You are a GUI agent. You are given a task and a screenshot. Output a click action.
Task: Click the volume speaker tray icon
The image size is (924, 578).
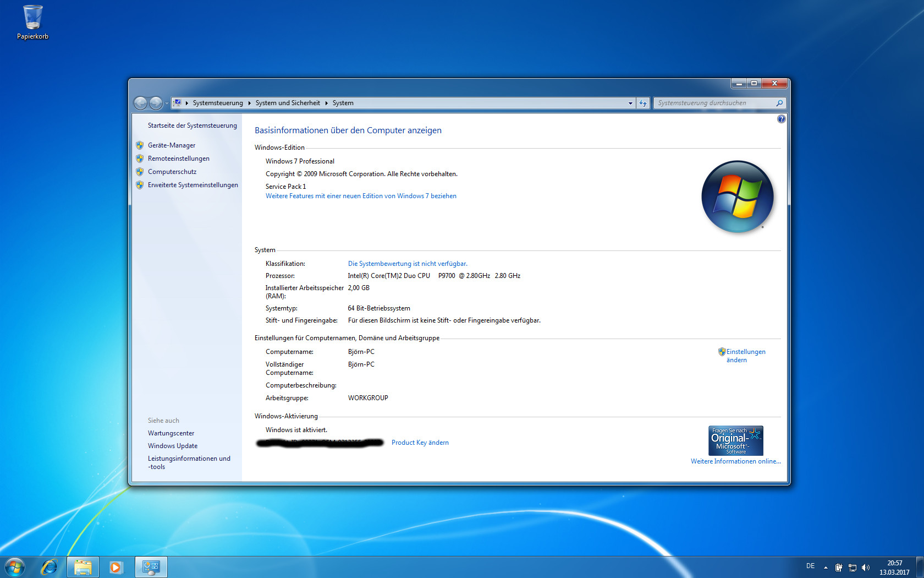click(x=866, y=568)
